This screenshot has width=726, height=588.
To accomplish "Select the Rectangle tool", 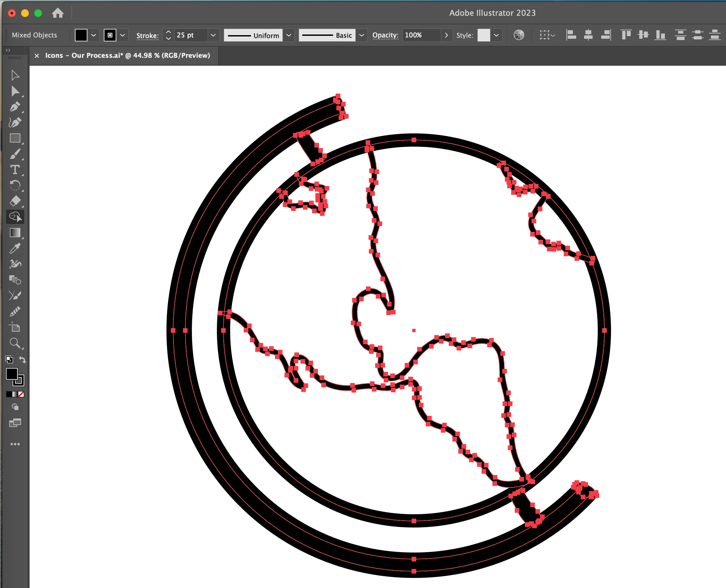I will coord(14,138).
